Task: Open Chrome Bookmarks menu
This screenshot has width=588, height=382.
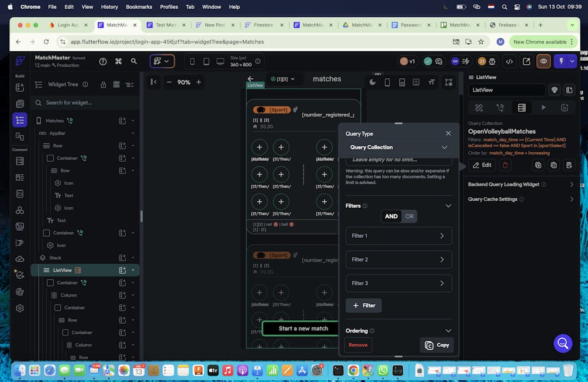Action: pos(139,6)
